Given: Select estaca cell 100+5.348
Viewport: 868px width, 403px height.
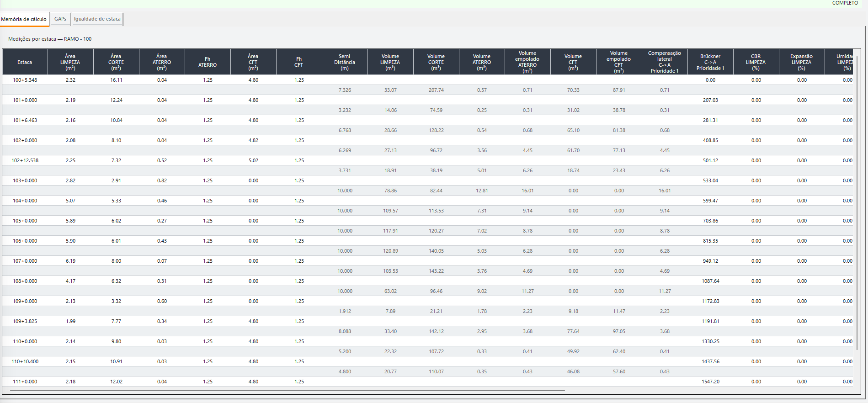Looking at the screenshot, I should click(x=25, y=80).
